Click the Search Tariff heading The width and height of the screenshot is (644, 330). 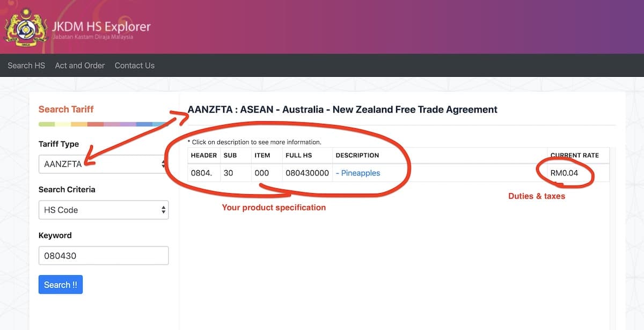66,109
